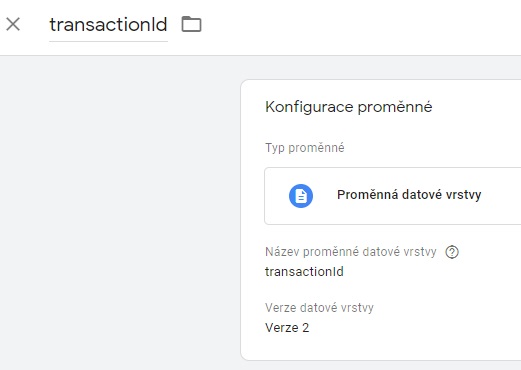The width and height of the screenshot is (521, 370).
Task: Click the Verze 2 value
Action: pyautogui.click(x=287, y=328)
